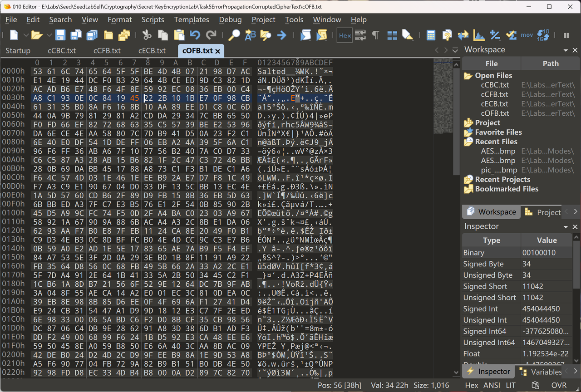Open the Tools menu
The image size is (581, 392).
pos(294,20)
